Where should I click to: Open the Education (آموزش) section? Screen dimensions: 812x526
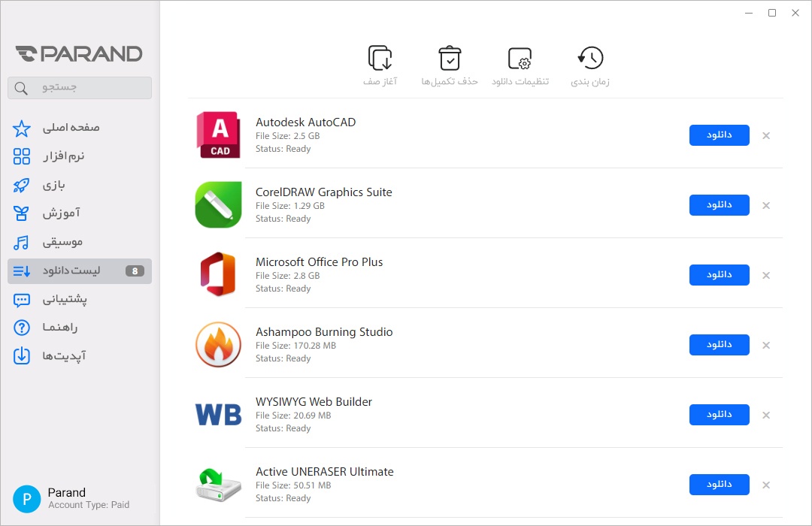80,213
